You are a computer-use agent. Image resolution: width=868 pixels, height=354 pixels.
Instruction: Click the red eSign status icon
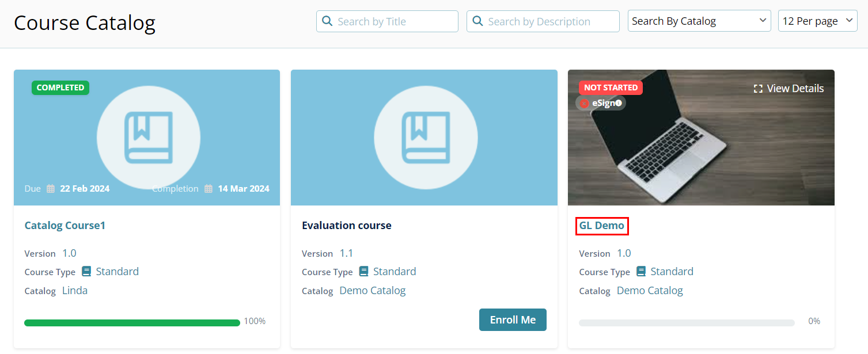[584, 103]
